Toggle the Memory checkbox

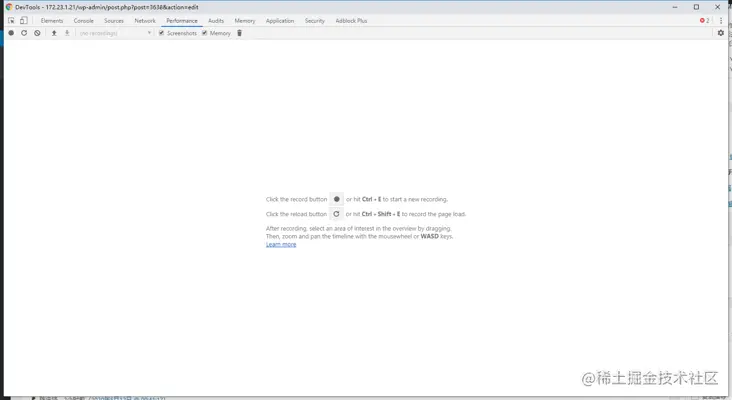pos(204,33)
